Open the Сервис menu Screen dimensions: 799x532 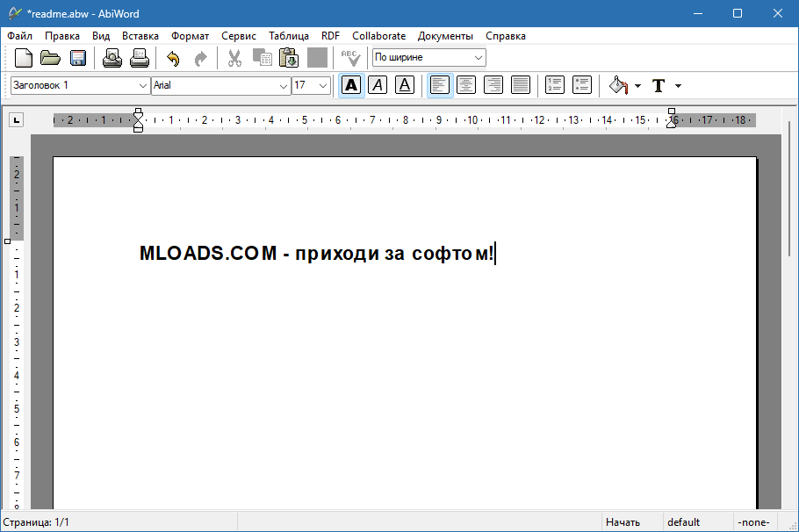click(239, 36)
